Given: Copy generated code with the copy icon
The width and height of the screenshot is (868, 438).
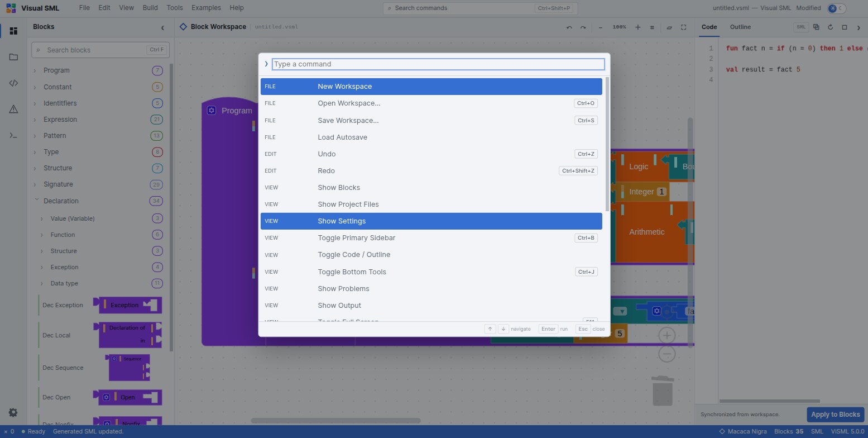Looking at the screenshot, I should 816,27.
